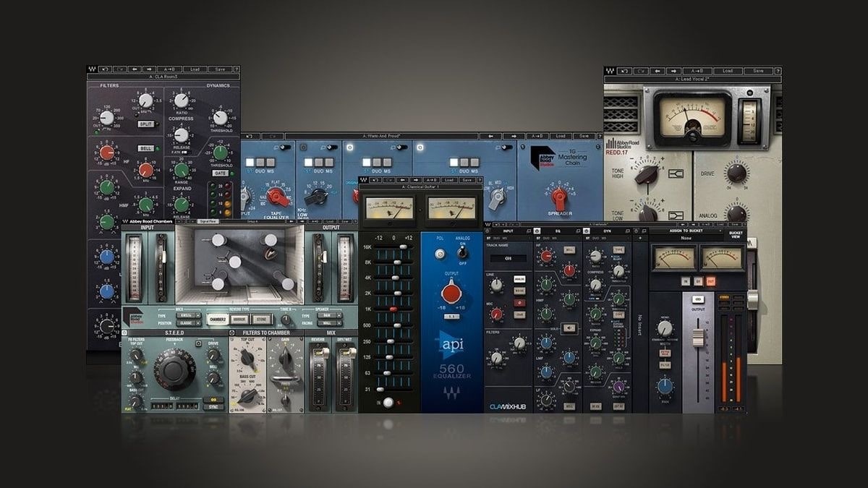The height and width of the screenshot is (488, 868).
Task: Toggle the POL button on the API 560
Action: 441,254
